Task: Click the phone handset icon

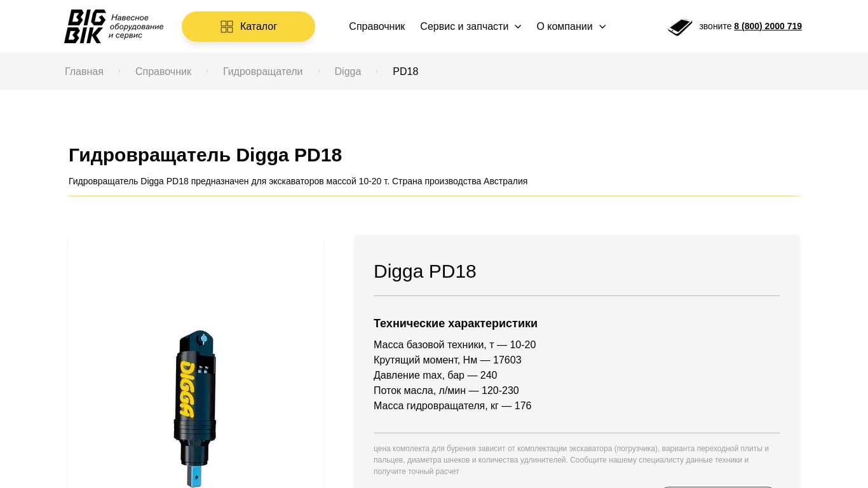Action: [680, 27]
